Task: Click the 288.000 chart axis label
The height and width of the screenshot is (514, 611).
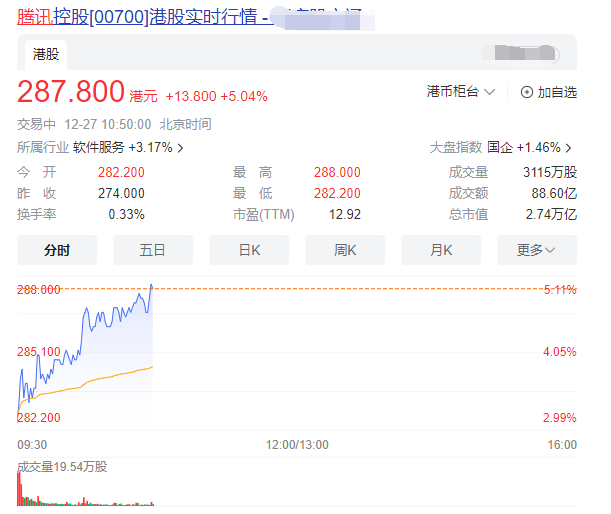Action: click(x=39, y=290)
